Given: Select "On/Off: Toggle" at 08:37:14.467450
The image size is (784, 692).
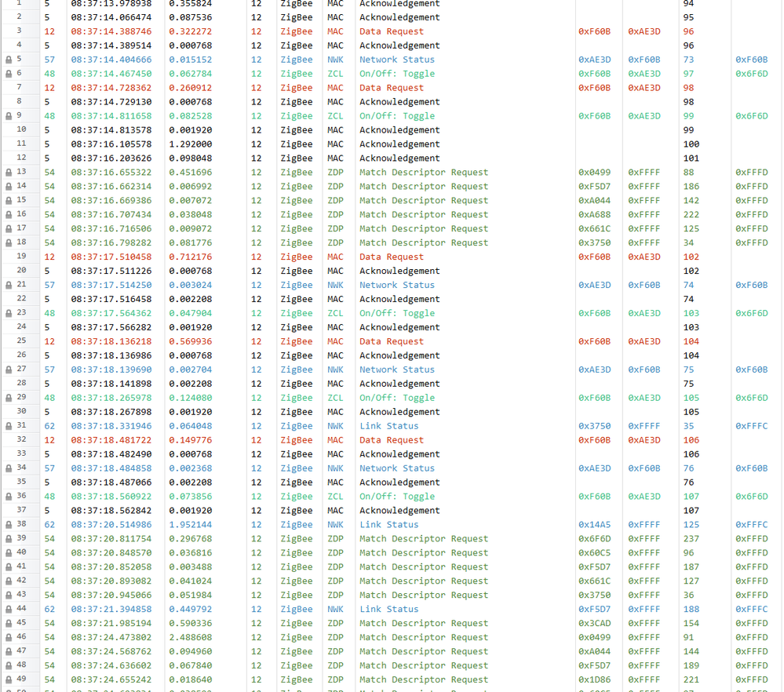Looking at the screenshot, I should (x=397, y=74).
